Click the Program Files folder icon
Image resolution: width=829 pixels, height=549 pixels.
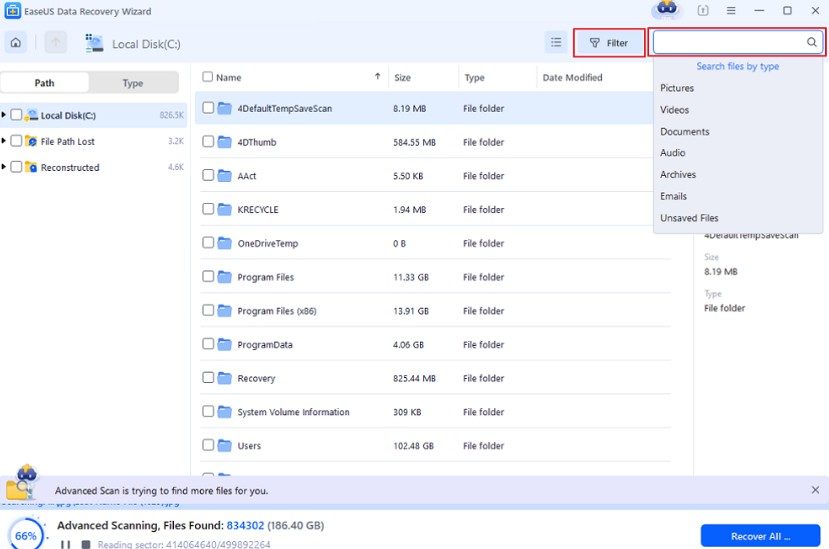[225, 277]
